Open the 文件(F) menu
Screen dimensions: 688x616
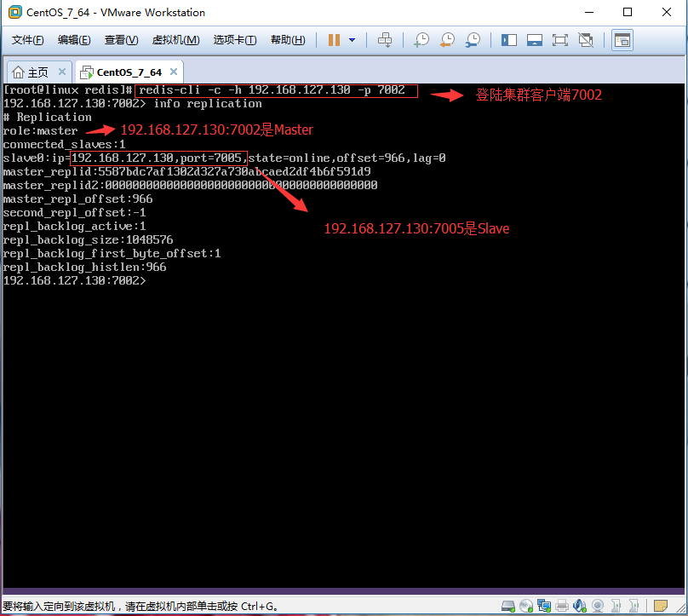(x=27, y=40)
